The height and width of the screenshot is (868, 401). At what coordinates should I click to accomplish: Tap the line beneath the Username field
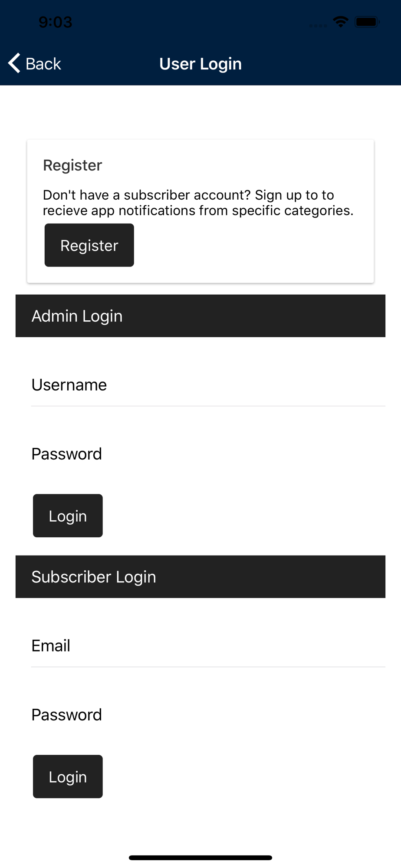point(208,406)
